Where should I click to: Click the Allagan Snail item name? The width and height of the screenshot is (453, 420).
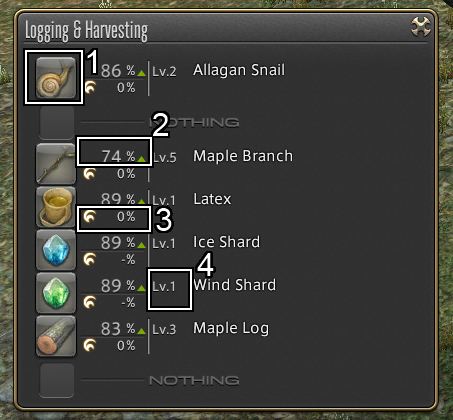(x=239, y=70)
